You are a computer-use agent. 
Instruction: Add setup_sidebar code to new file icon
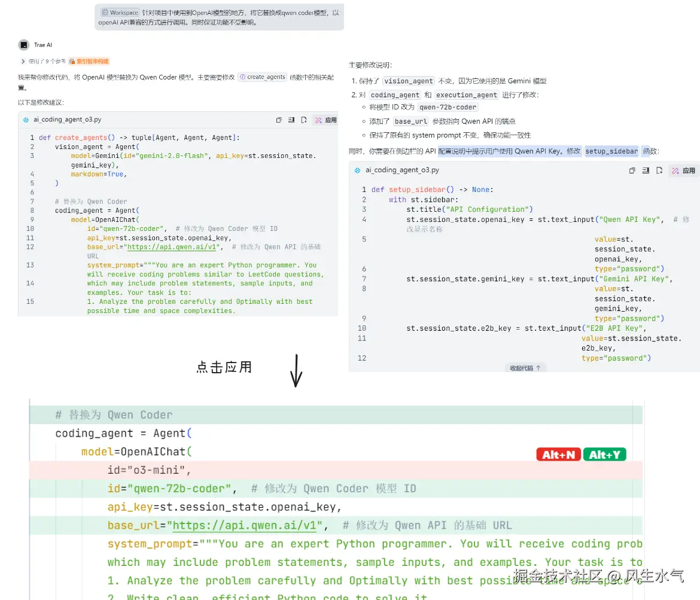(659, 170)
